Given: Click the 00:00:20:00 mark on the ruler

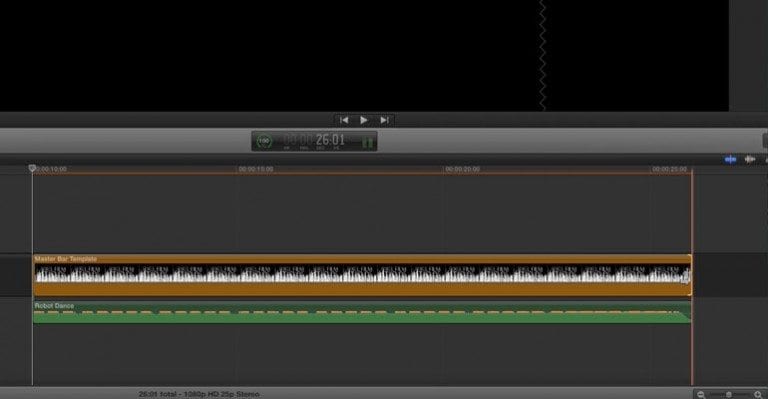Looking at the screenshot, I should point(462,169).
